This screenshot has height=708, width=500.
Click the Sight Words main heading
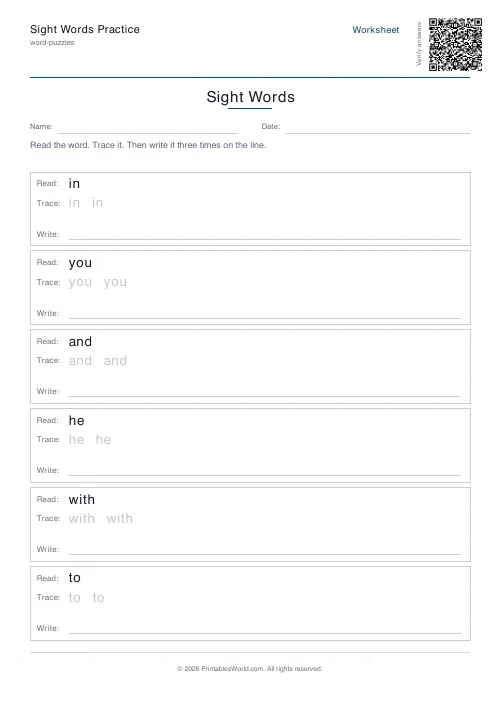click(250, 97)
